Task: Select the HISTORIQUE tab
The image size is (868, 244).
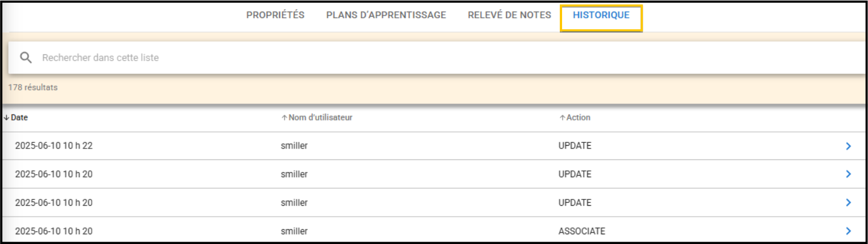Action: coord(601,15)
